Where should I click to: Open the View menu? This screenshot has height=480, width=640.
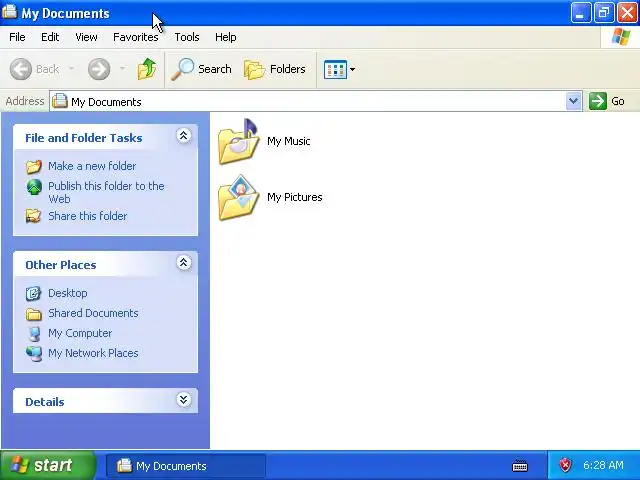(86, 37)
